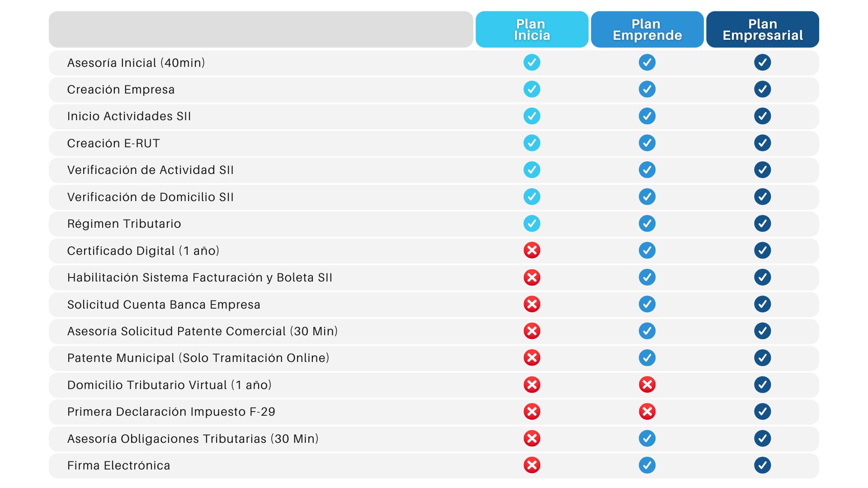This screenshot has width=868, height=488.
Task: Click Plan Emprende check for Creación Empresa
Action: pyautogui.click(x=647, y=89)
